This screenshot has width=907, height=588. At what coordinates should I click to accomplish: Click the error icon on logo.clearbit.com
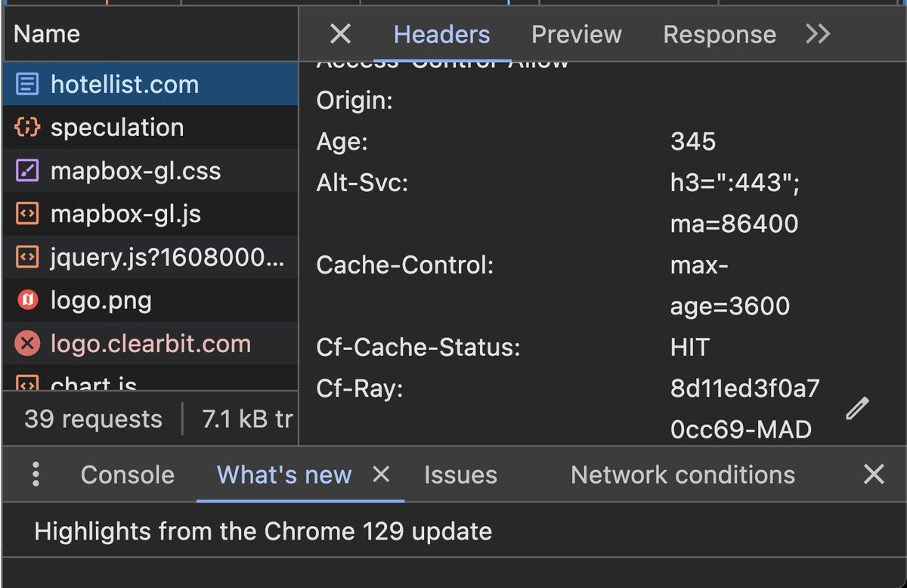tap(27, 343)
